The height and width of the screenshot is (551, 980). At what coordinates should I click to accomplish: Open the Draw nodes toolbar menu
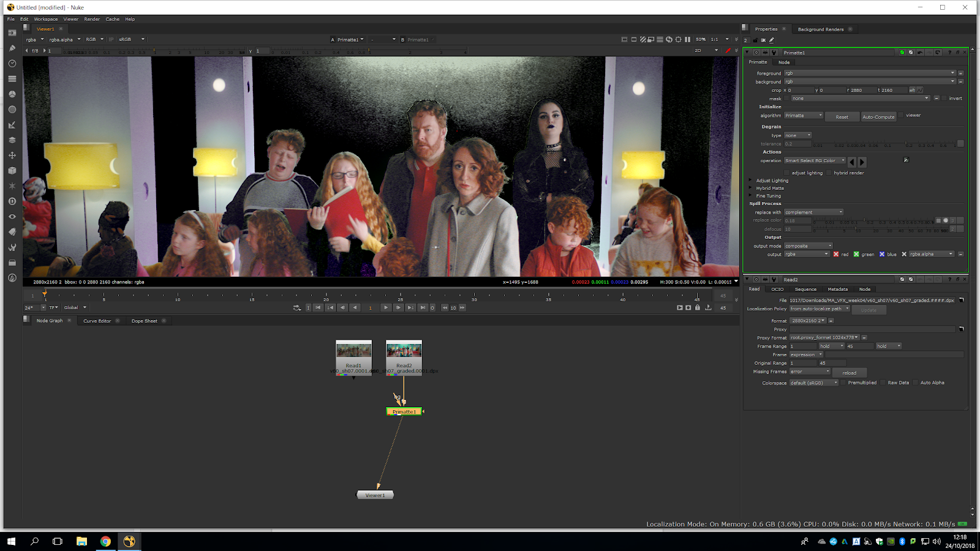coord(12,48)
